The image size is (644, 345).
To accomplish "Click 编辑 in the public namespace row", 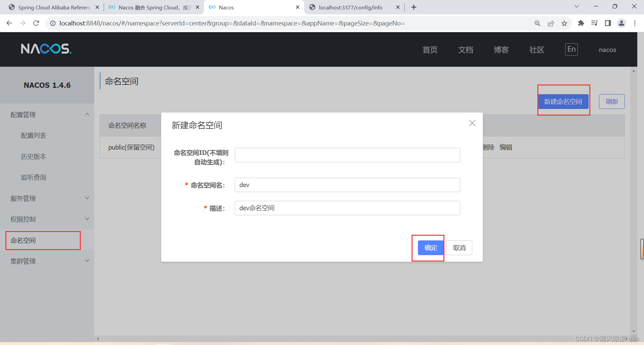I will tap(506, 147).
